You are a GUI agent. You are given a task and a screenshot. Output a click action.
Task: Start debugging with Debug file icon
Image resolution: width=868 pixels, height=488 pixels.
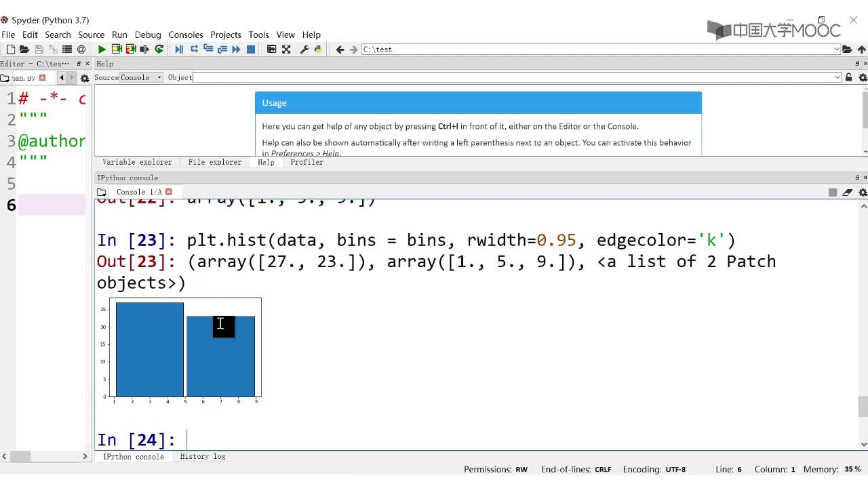[179, 49]
